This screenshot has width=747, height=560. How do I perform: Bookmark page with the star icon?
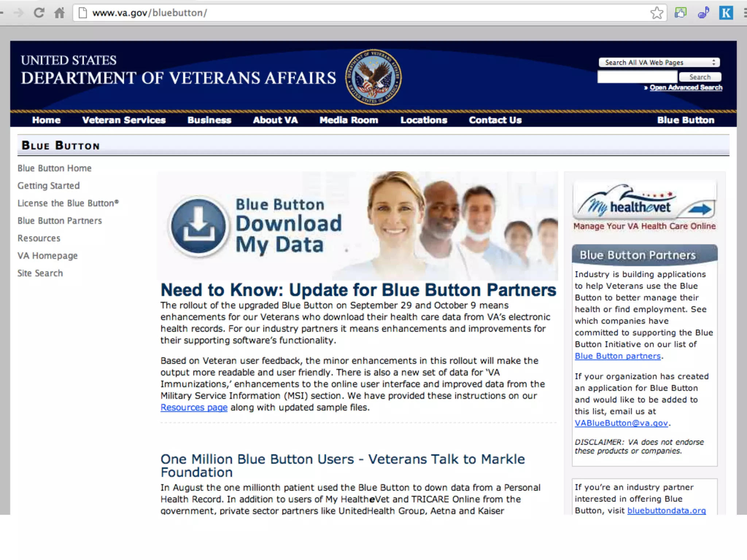pos(656,13)
